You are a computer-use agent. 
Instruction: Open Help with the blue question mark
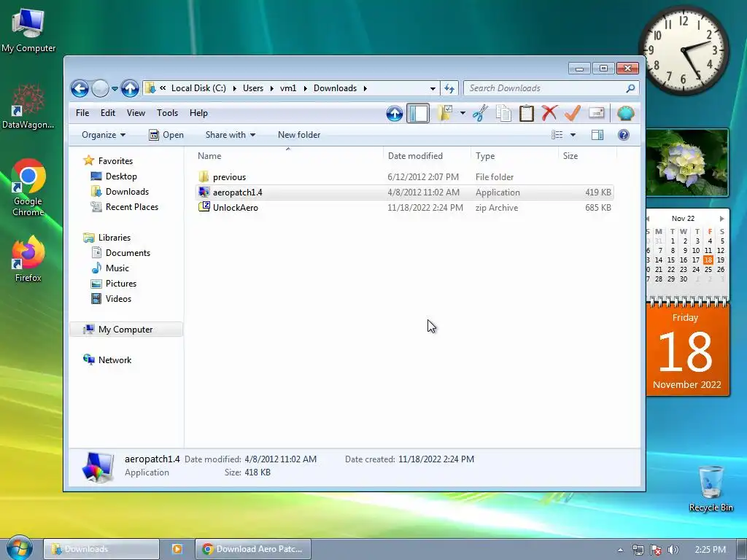pyautogui.click(x=623, y=135)
